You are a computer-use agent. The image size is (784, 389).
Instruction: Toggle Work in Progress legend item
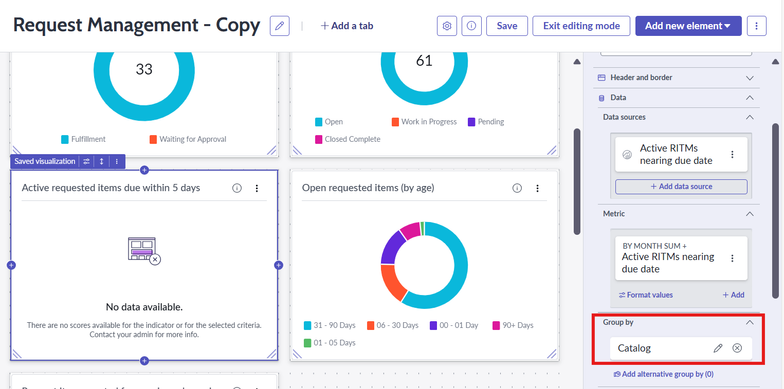[x=424, y=122]
